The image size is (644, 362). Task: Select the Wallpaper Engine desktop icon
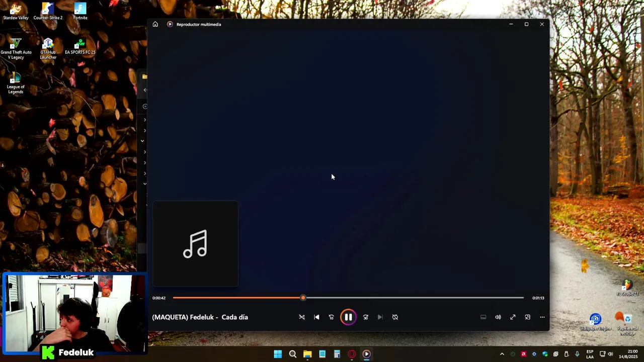tap(596, 322)
